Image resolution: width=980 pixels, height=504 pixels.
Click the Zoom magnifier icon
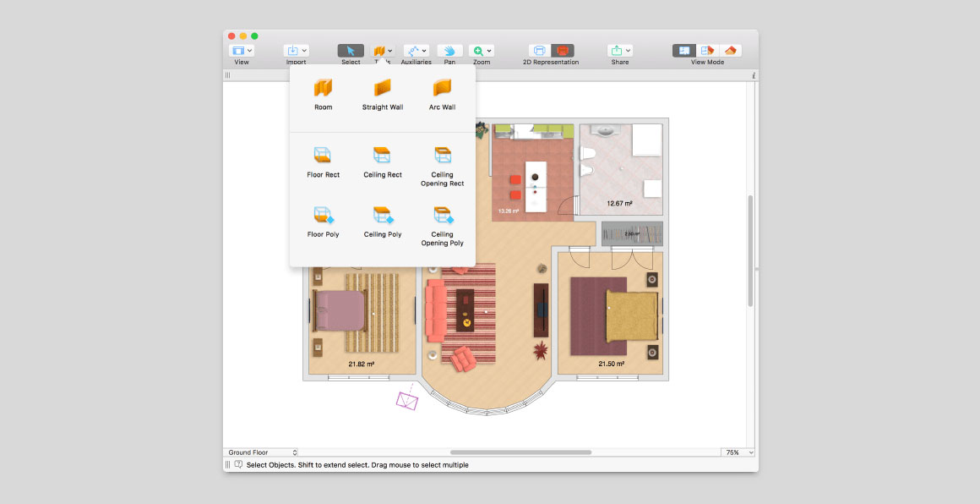(x=478, y=51)
